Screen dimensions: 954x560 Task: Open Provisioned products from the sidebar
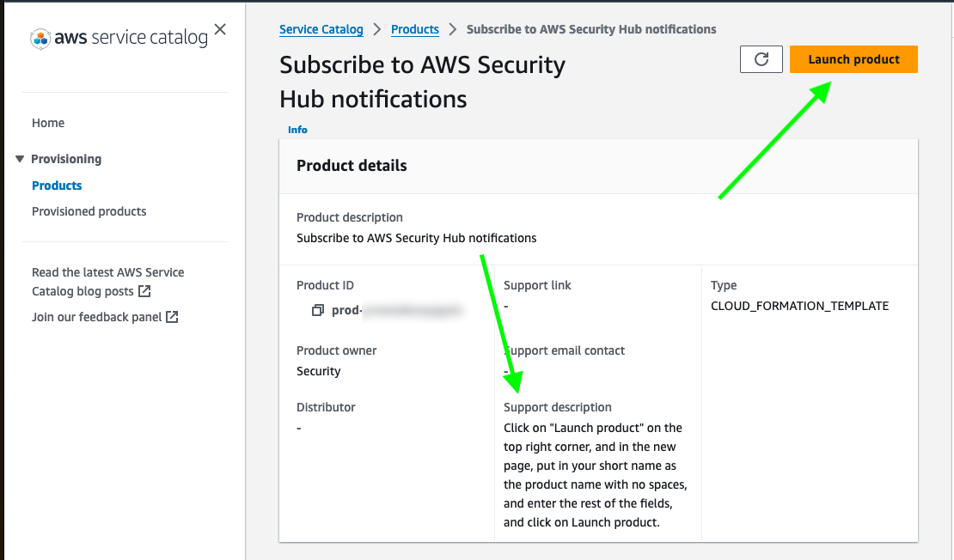[x=89, y=211]
